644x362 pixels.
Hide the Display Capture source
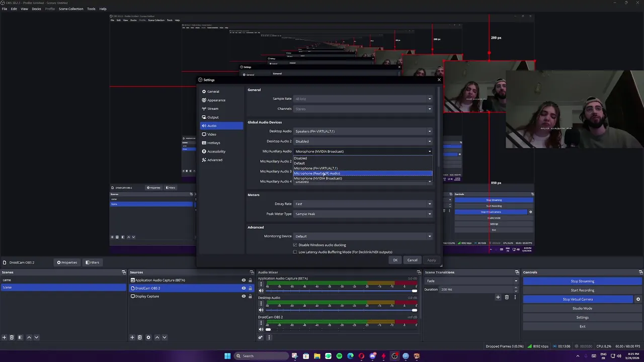click(x=244, y=296)
